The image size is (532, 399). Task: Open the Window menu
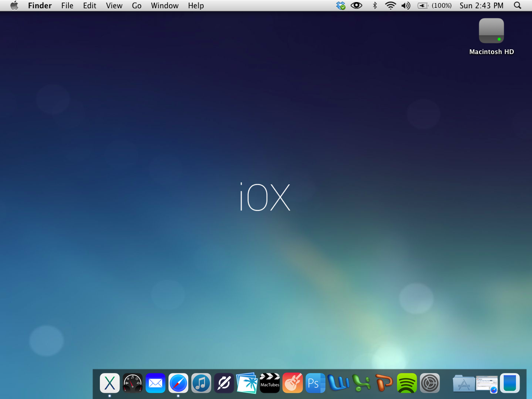[165, 5]
